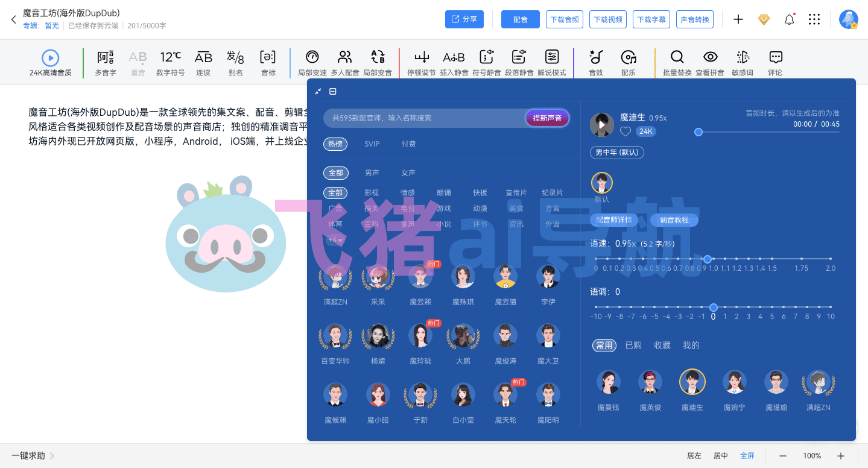
Task: Select the 数字符号 tool
Action: click(x=171, y=63)
